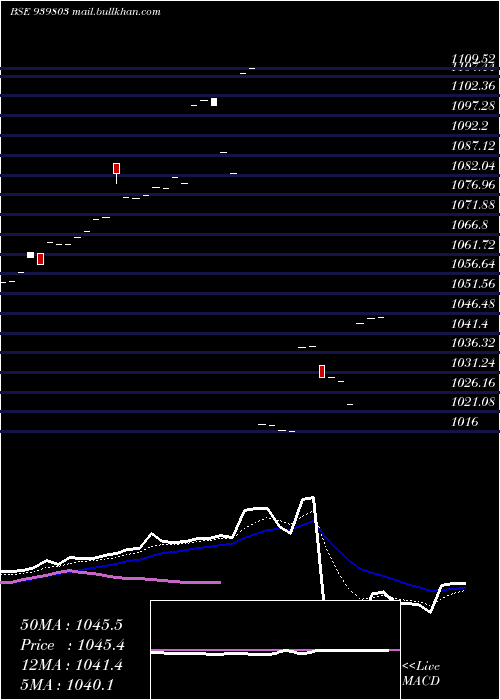Click the 1082.04 price axis label

tap(473, 166)
